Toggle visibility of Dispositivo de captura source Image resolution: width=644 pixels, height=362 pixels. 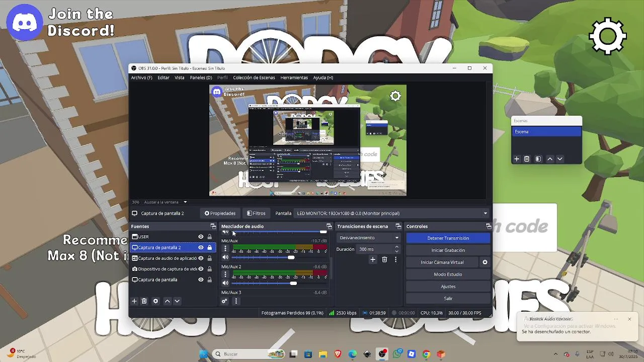tap(201, 269)
